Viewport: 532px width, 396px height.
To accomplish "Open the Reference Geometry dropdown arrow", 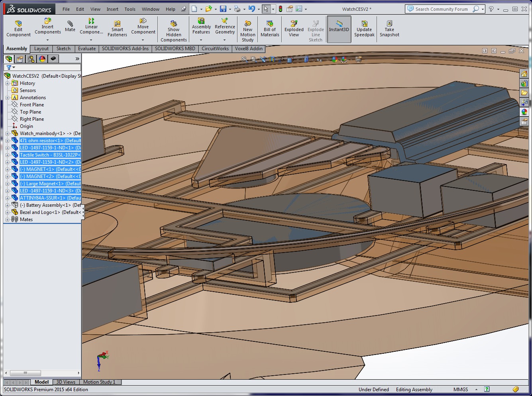I will [x=225, y=40].
